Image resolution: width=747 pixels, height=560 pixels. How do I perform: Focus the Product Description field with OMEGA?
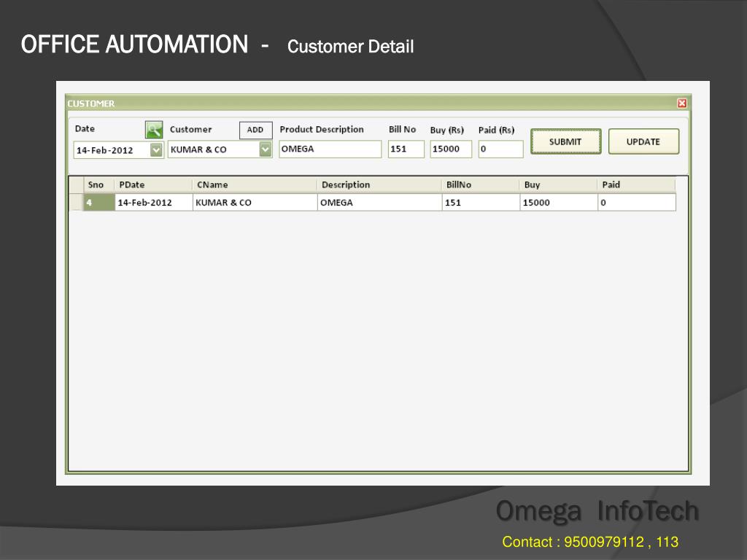(x=330, y=149)
